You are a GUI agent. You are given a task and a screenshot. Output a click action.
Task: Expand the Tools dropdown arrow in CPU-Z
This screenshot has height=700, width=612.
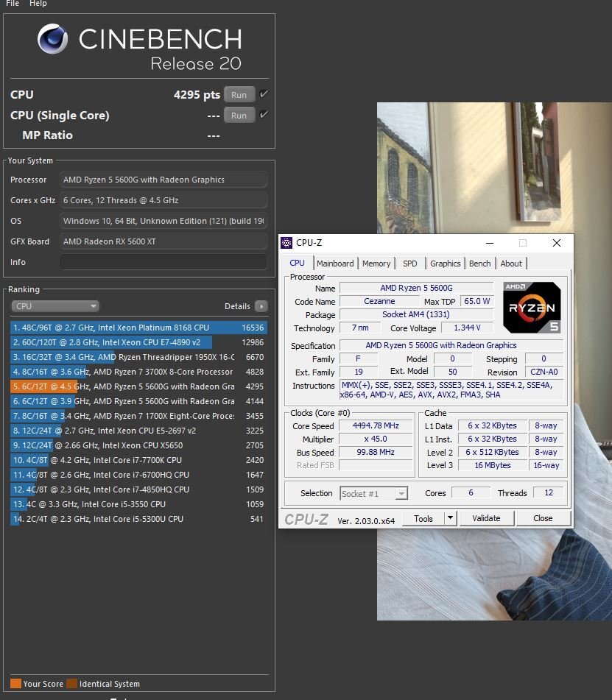450,518
